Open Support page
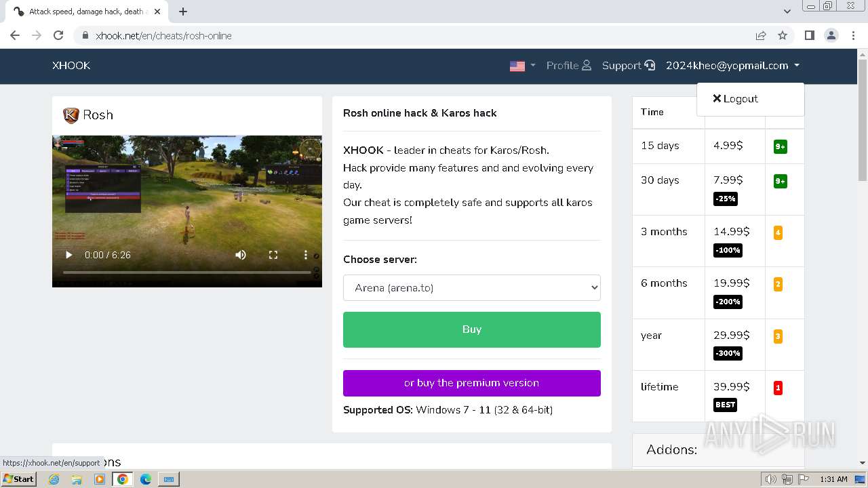Image resolution: width=868 pixels, height=488 pixels. tap(629, 66)
